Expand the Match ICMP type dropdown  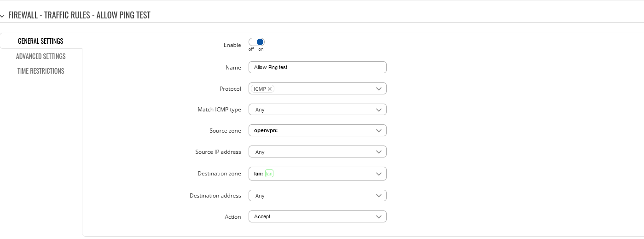point(317,110)
